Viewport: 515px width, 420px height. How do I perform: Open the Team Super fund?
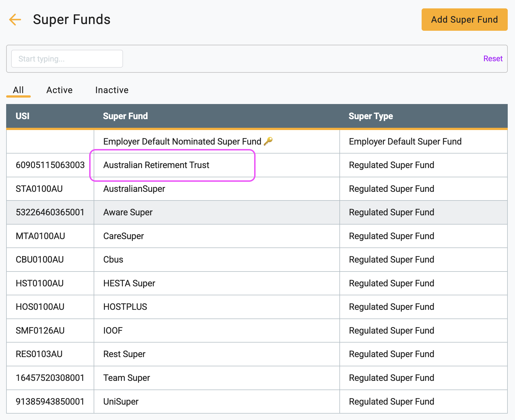(x=127, y=378)
